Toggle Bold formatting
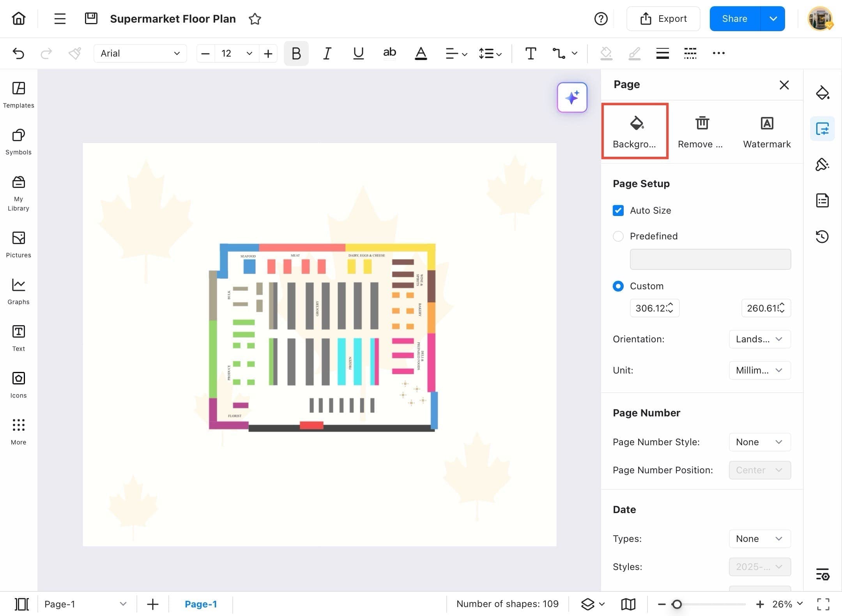This screenshot has width=842, height=616. [x=296, y=53]
